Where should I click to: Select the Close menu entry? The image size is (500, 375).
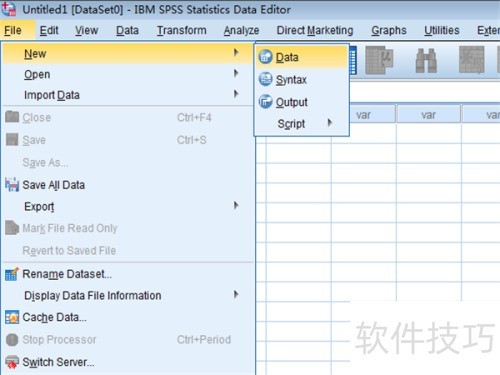[x=128, y=117]
